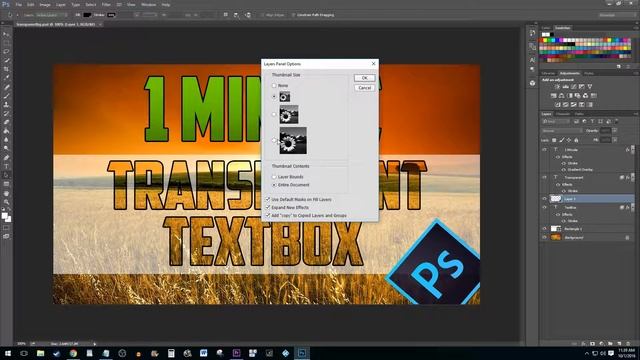Select the small thumbnail size radio button

[274, 97]
